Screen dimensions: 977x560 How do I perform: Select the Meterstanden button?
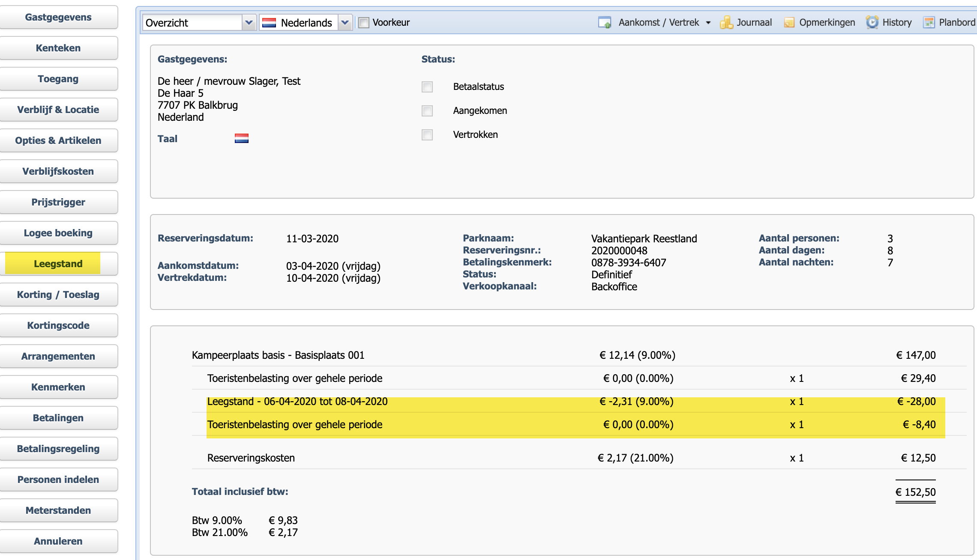(58, 510)
